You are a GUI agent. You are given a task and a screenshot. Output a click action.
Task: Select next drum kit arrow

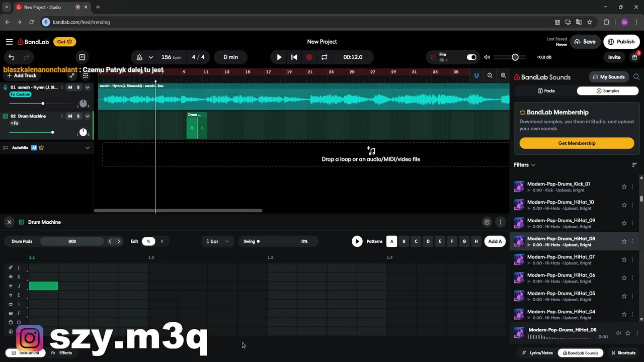coord(119,241)
